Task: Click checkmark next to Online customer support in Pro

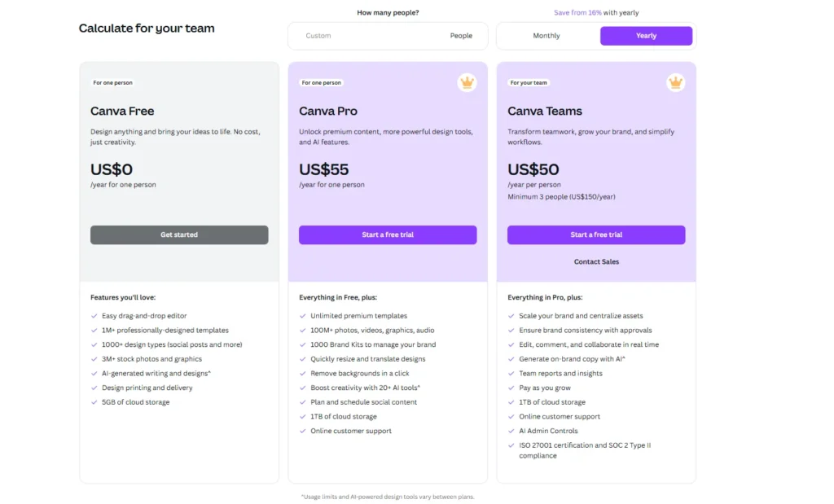Action: [x=303, y=432]
